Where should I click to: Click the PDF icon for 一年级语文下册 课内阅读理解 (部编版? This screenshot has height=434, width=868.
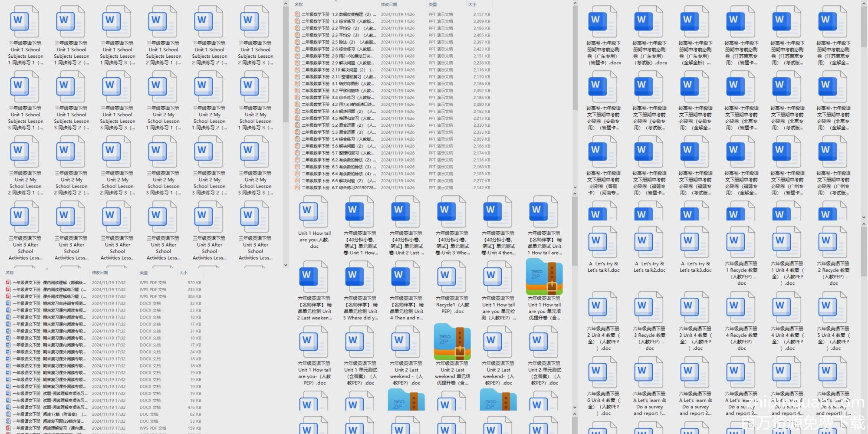(x=8, y=283)
